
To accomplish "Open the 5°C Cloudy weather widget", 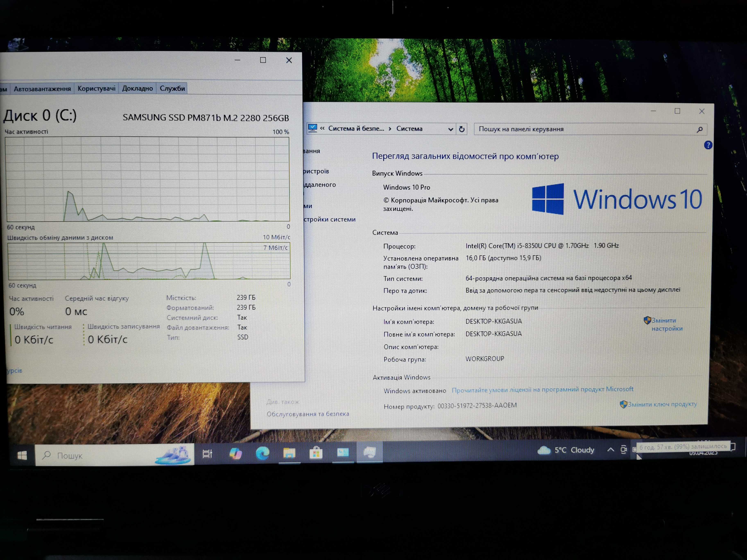I will 566,450.
